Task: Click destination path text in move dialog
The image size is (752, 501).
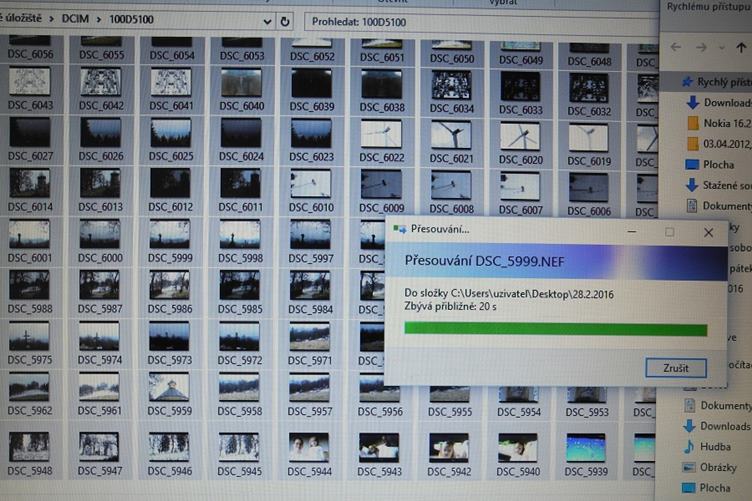Action: [x=509, y=294]
